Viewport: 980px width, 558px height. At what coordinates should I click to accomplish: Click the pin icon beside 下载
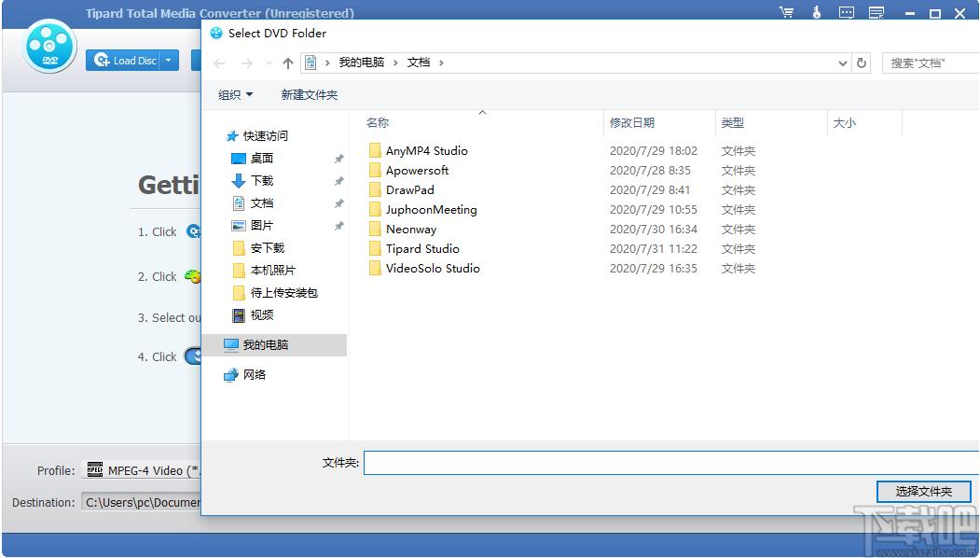click(x=338, y=181)
